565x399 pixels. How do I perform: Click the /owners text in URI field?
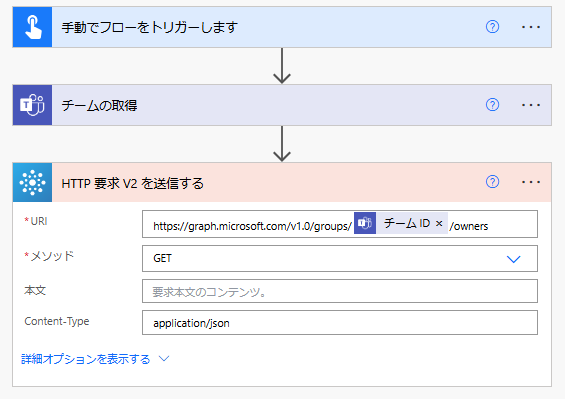[468, 226]
